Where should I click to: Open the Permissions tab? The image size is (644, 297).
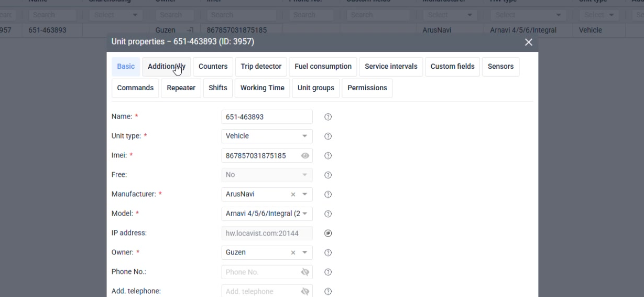coord(367,88)
